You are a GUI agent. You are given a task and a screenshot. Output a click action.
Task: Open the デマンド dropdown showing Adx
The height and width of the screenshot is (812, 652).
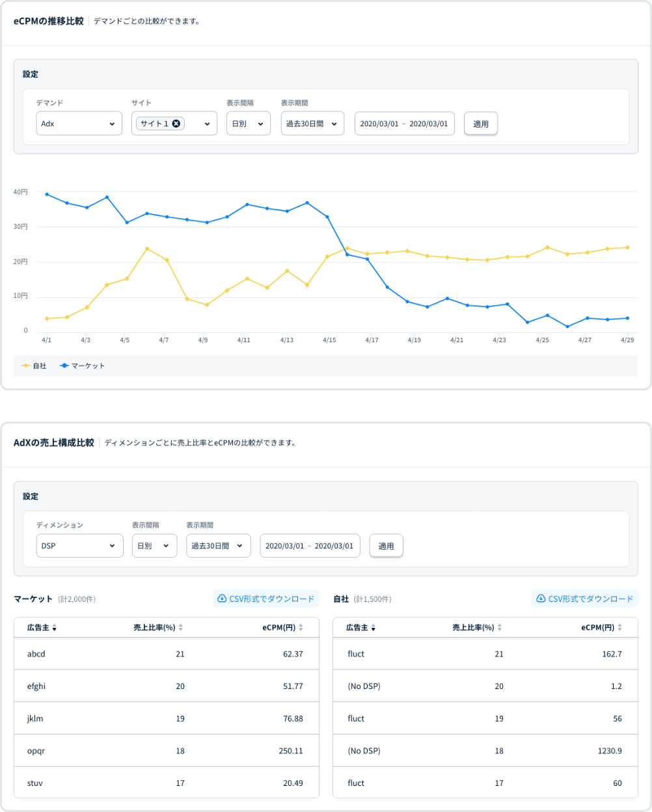[x=79, y=124]
